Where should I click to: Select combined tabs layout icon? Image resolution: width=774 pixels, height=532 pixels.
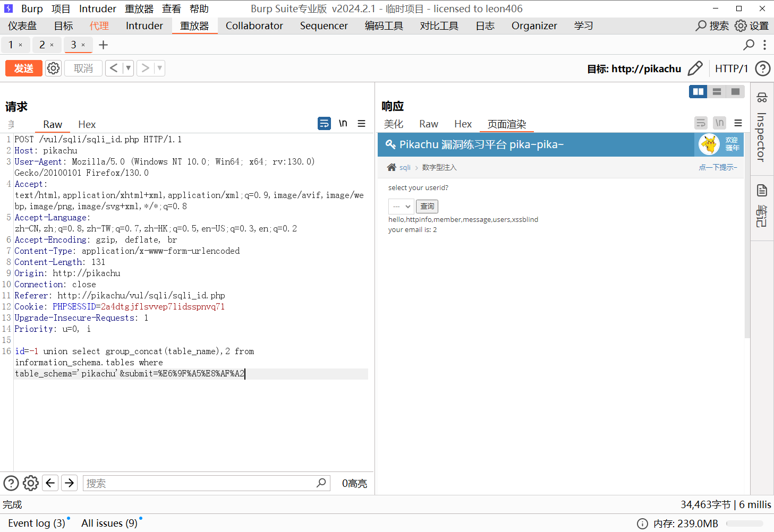click(735, 91)
